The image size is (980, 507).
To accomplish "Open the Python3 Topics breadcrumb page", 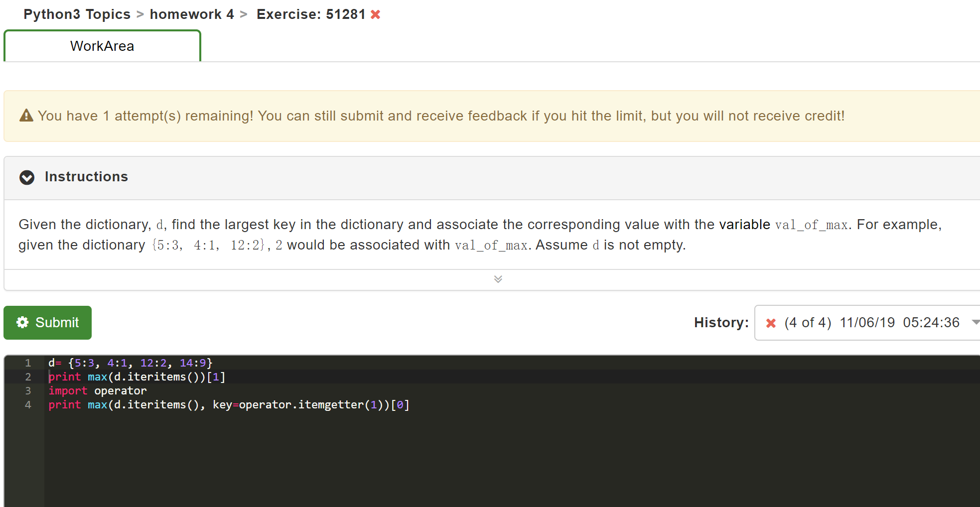I will pyautogui.click(x=77, y=14).
